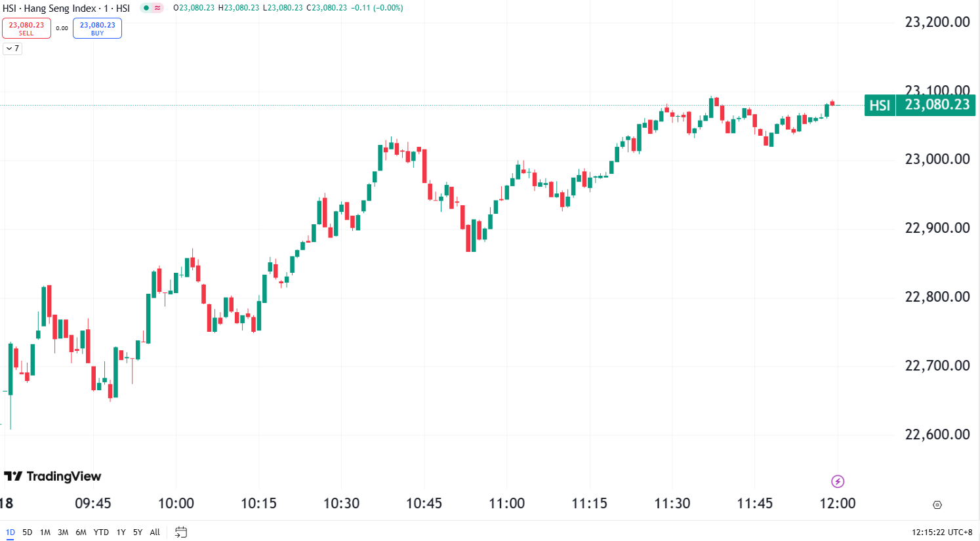The width and height of the screenshot is (980, 541).
Task: Open the percentage scale adjustment icon near timeframes
Action: pos(182,532)
